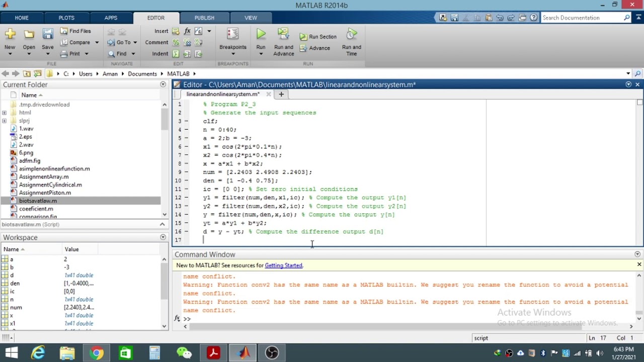Click the smart indent icon
This screenshot has height=362, width=644.
(x=176, y=54)
